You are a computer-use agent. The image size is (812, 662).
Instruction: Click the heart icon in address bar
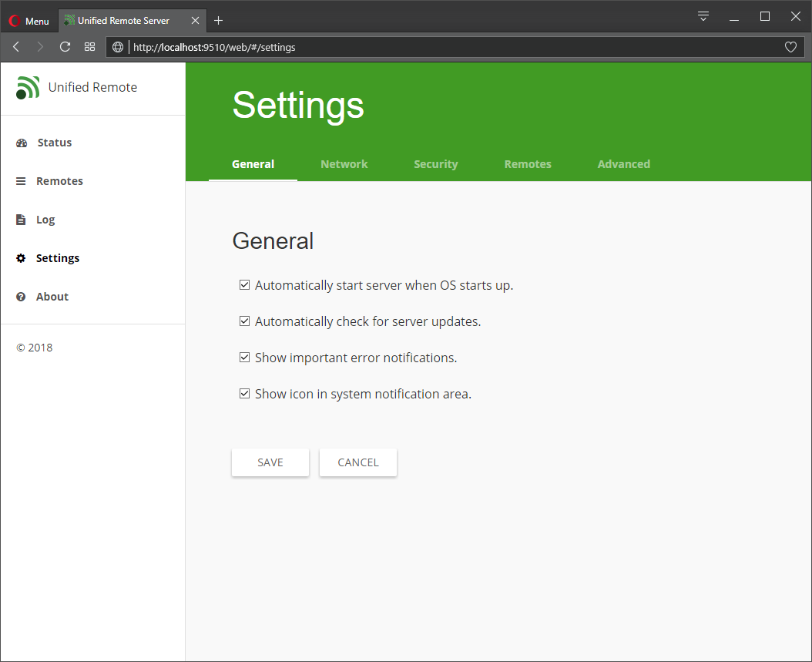790,47
